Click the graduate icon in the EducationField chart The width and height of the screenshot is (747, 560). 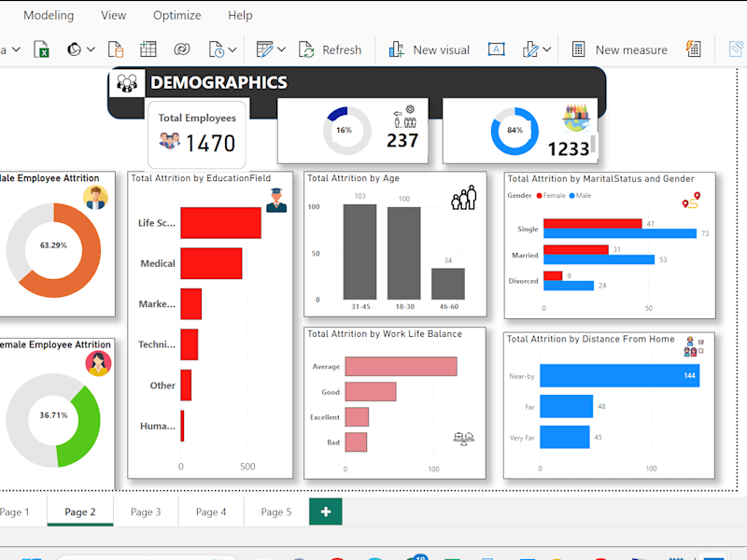click(276, 200)
